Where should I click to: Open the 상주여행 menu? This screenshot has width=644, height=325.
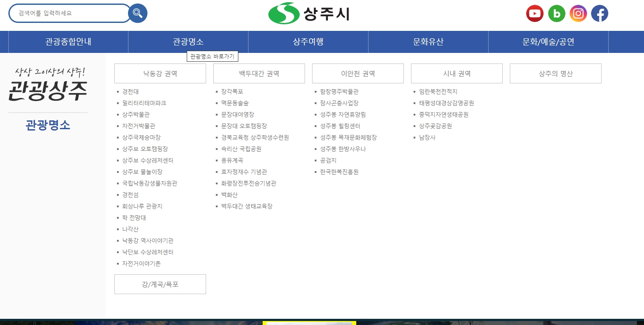tap(308, 41)
